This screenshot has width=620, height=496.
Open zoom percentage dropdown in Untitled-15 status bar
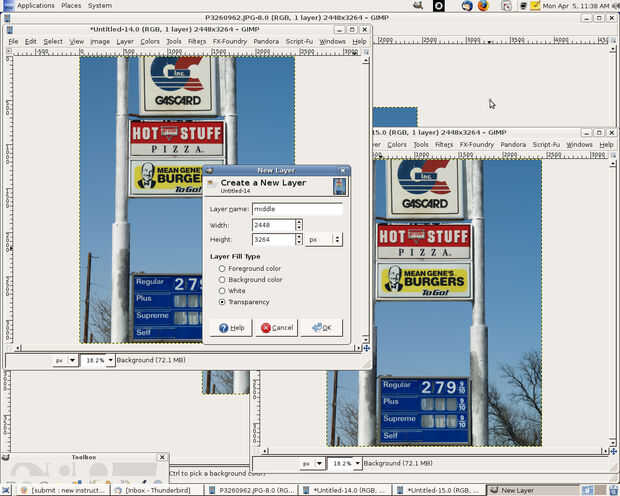(357, 463)
